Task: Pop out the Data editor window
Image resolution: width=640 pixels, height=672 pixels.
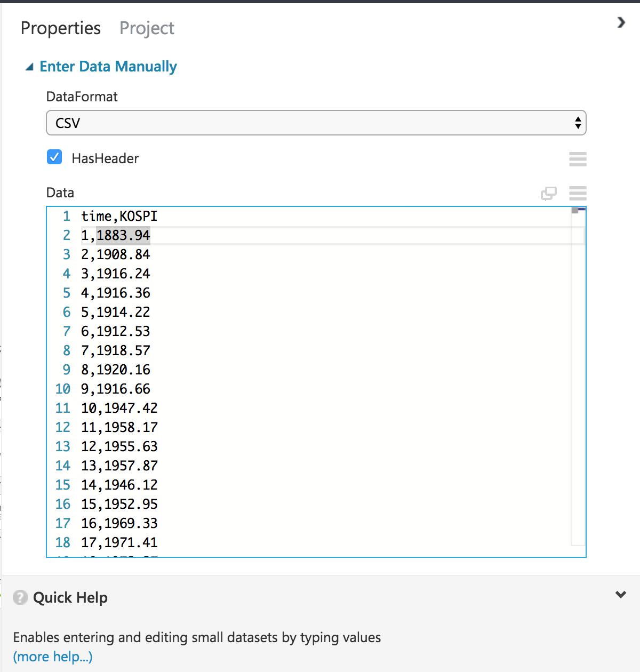Action: 548,193
